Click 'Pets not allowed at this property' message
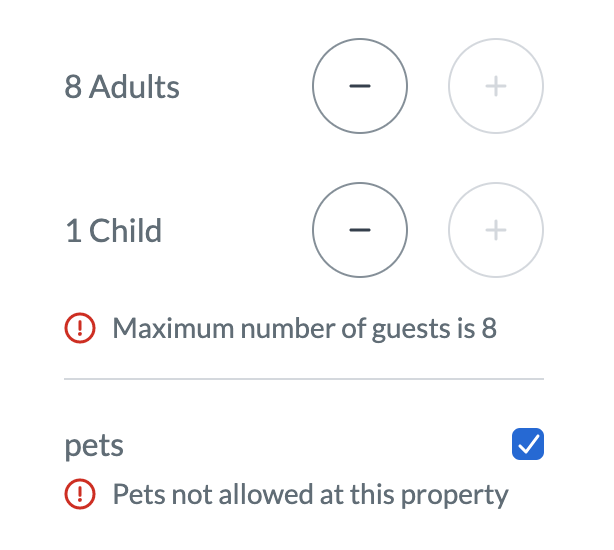614x550 pixels. click(x=311, y=494)
